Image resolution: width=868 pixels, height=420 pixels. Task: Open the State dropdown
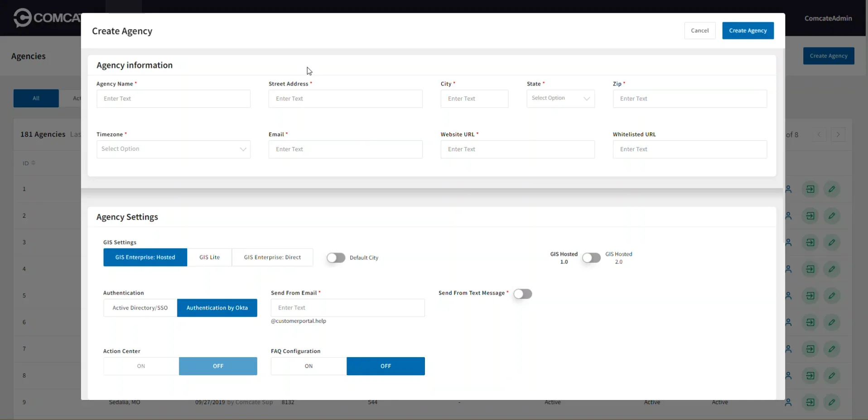pos(560,99)
